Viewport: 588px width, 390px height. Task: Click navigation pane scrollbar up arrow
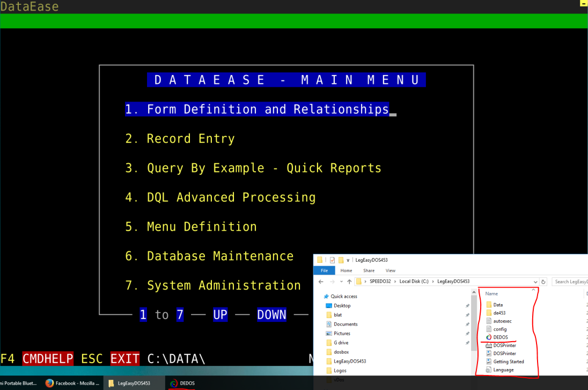point(474,292)
